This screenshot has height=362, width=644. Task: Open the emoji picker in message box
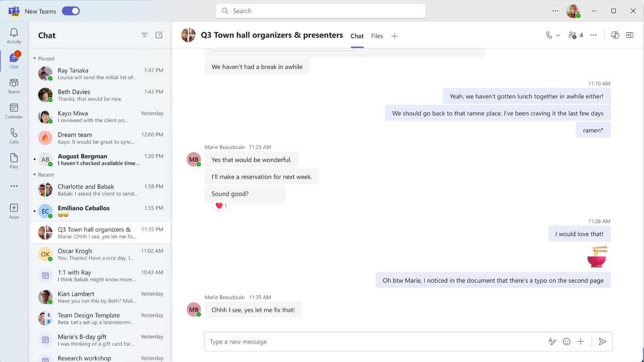pos(567,342)
